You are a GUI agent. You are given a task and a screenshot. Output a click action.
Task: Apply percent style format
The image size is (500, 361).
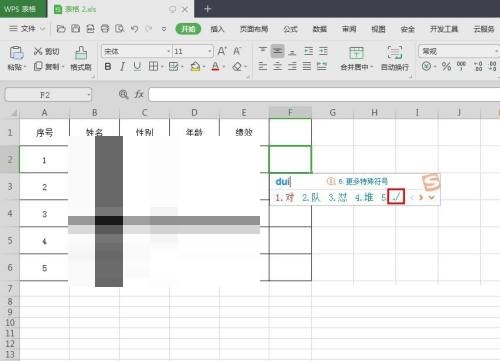click(x=446, y=66)
